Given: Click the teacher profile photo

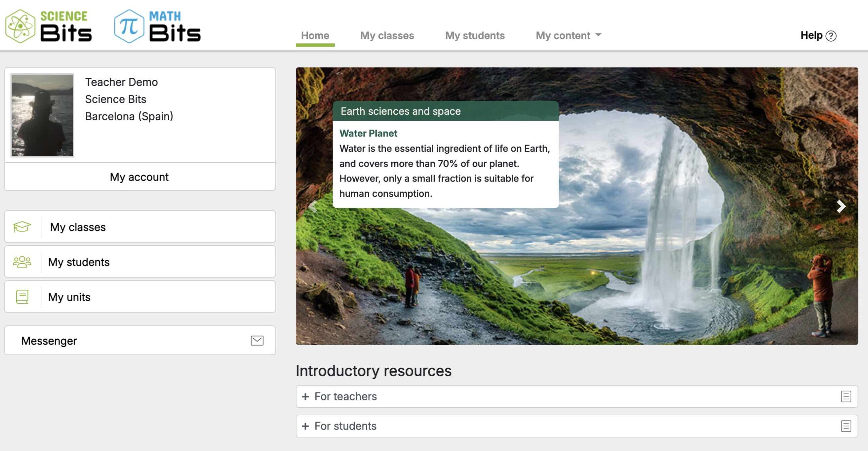Looking at the screenshot, I should (42, 115).
